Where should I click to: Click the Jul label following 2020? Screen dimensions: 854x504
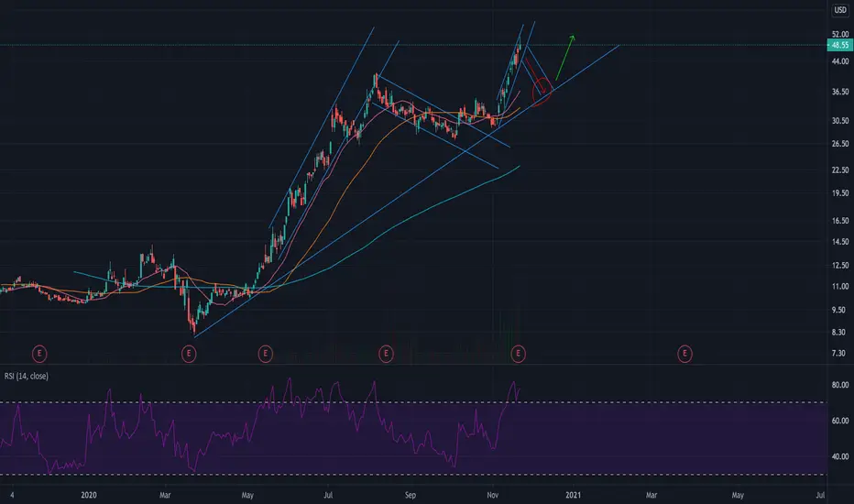pyautogui.click(x=328, y=495)
